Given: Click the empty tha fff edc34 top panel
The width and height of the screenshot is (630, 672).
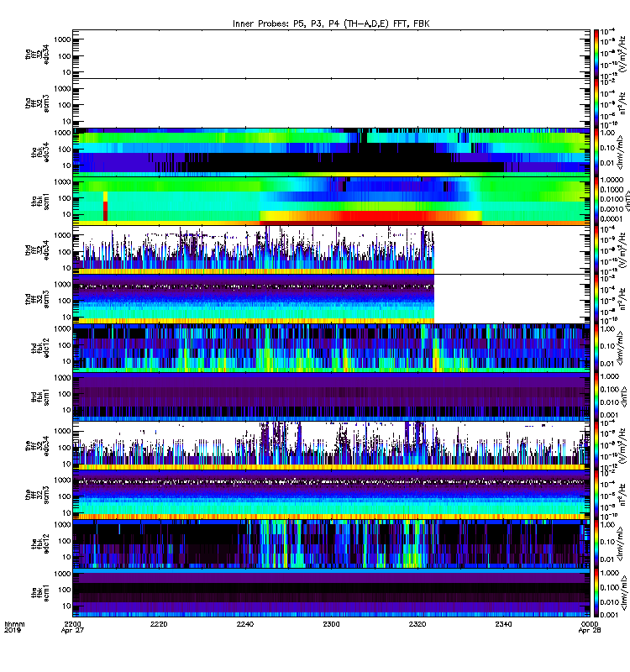Looking at the screenshot, I should coord(331,54).
